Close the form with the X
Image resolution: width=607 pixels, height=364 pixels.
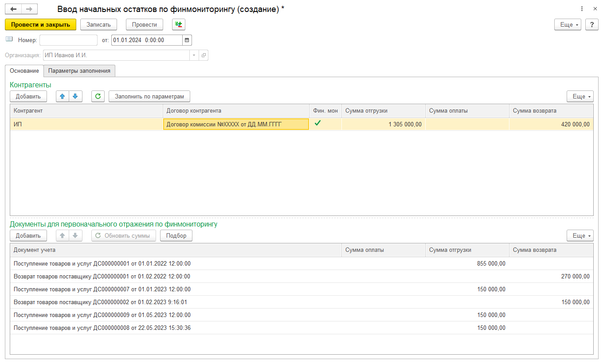point(595,9)
